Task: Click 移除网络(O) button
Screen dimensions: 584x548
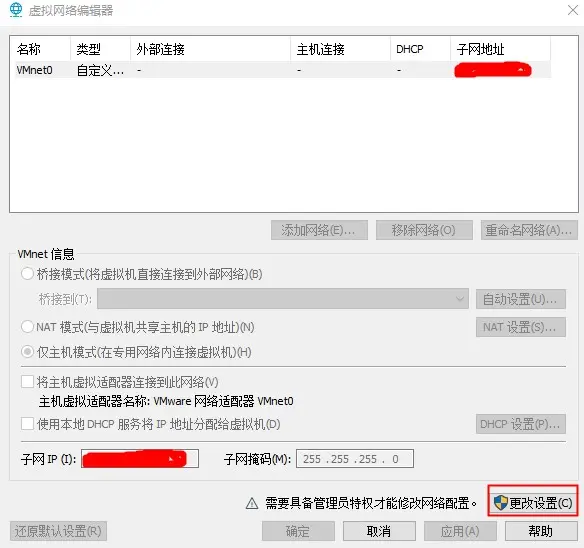Action: coord(424,230)
